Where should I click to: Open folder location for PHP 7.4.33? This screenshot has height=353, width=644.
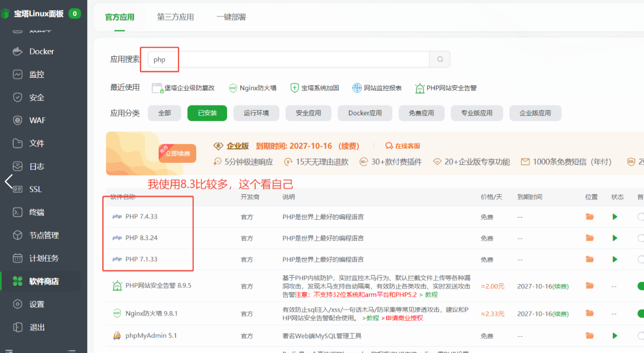point(590,216)
